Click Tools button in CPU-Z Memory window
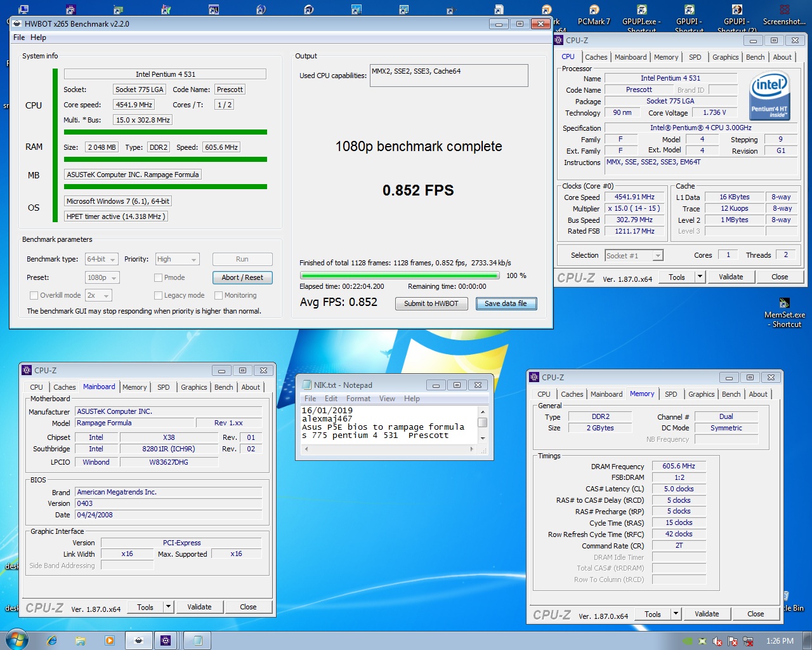The image size is (812, 650). (x=653, y=614)
